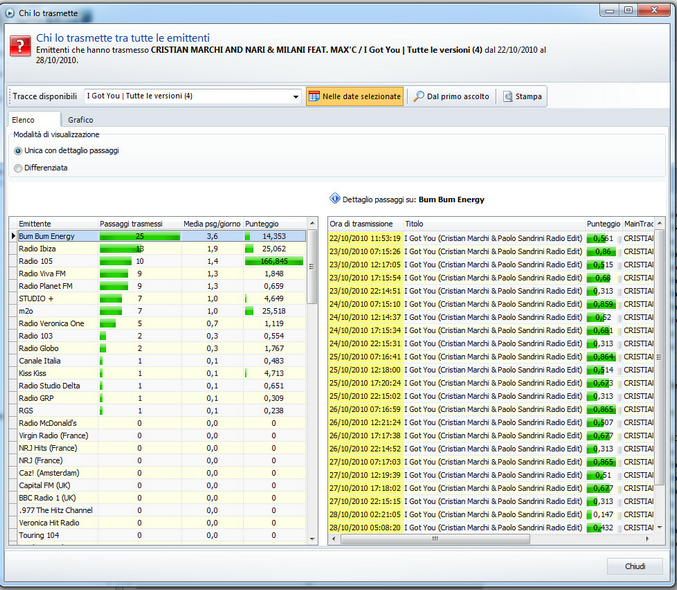Click the horizontal scrollbar thumb of details table

pyautogui.click(x=435, y=539)
